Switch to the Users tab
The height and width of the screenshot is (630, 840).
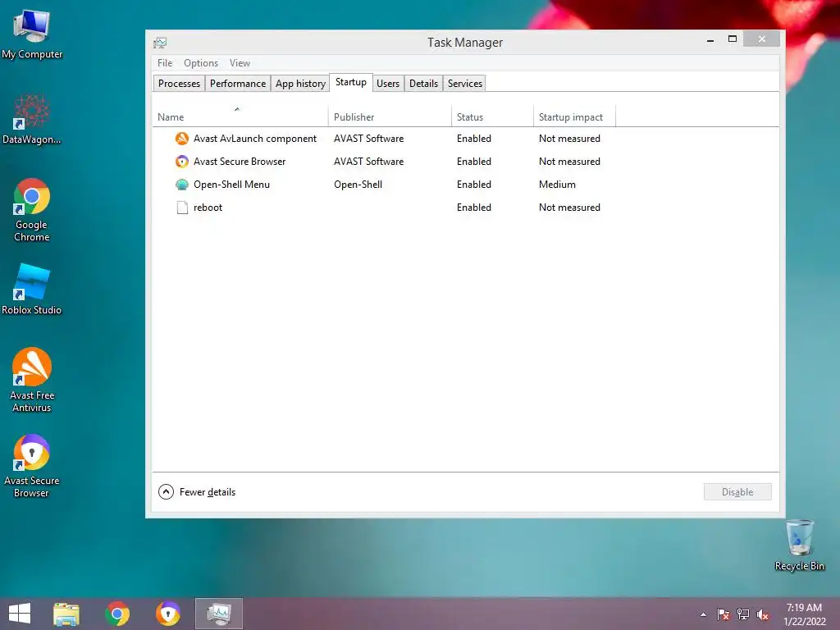tap(388, 84)
